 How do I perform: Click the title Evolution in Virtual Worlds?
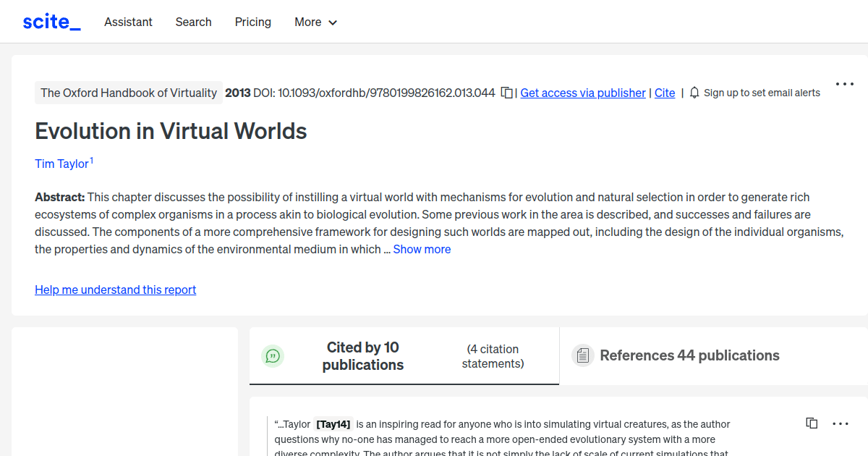tap(171, 131)
